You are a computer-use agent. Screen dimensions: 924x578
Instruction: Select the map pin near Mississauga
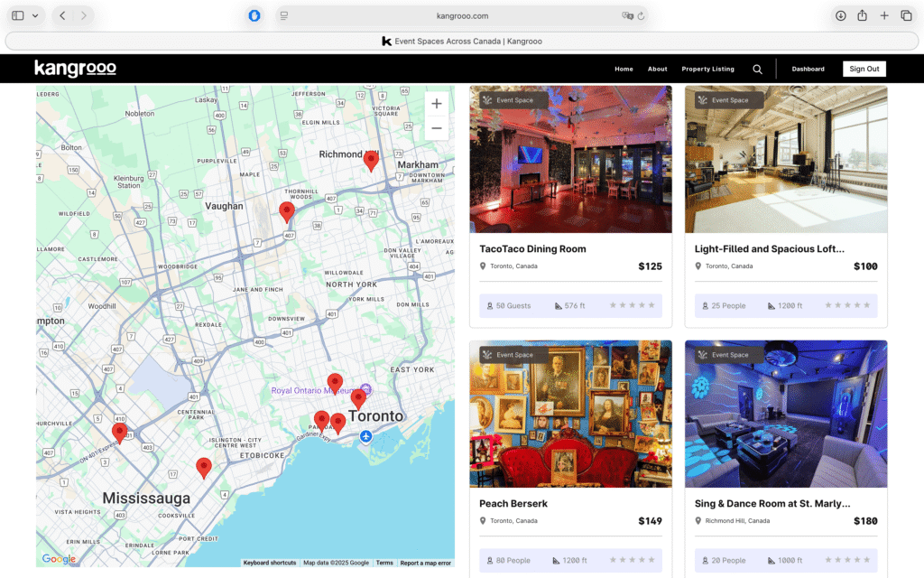(x=204, y=467)
